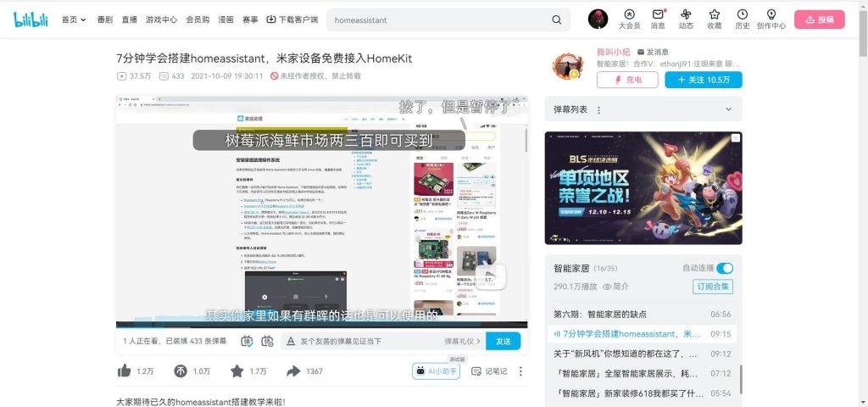The height and width of the screenshot is (407, 868).
Task: Play 全屋智能家居展示 playlist video
Action: click(643, 373)
